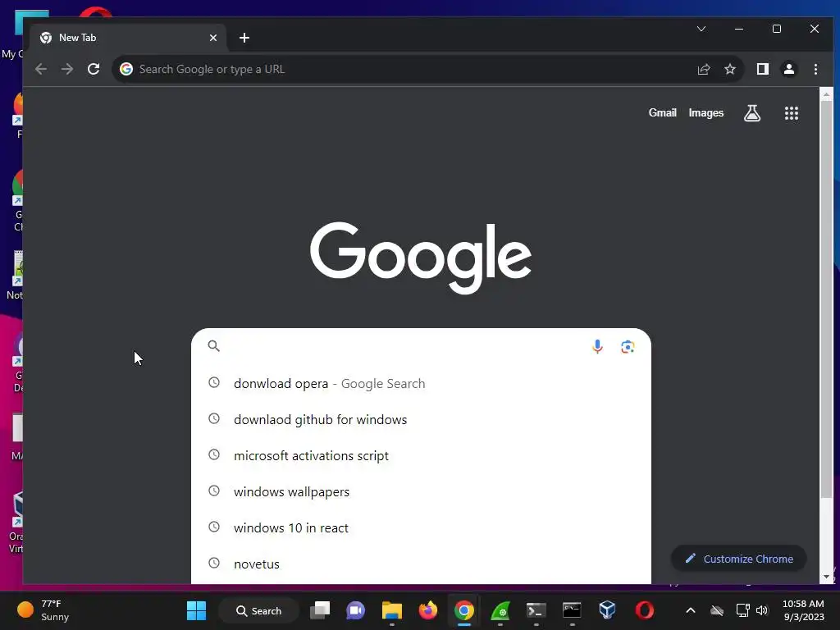This screenshot has height=630, width=840.
Task: Search by image with Google Lens icon
Action: click(x=628, y=347)
